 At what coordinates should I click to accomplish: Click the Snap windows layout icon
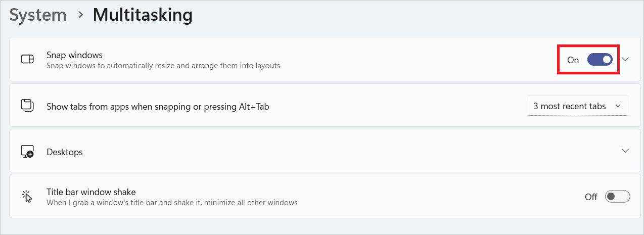[x=27, y=60]
